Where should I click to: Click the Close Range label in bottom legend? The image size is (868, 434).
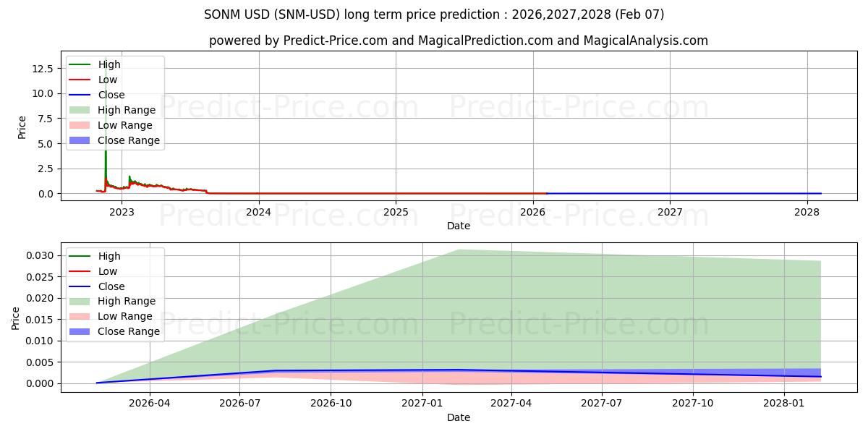(x=129, y=331)
